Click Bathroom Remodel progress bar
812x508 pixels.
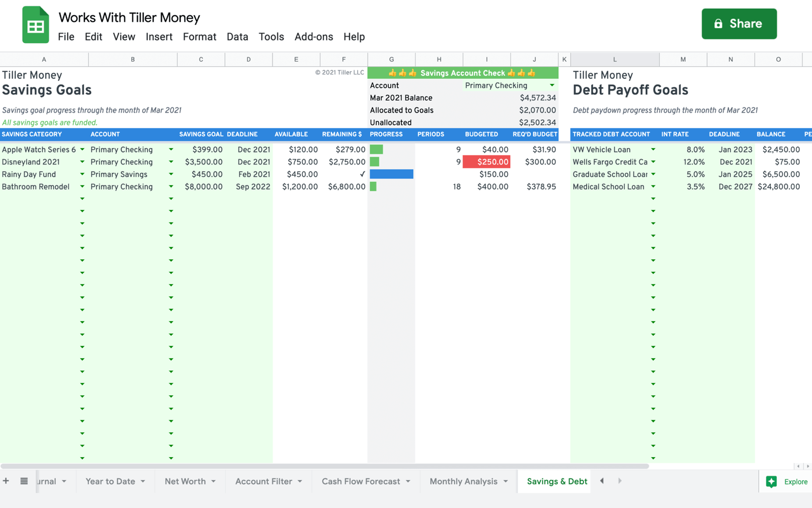pos(373,186)
